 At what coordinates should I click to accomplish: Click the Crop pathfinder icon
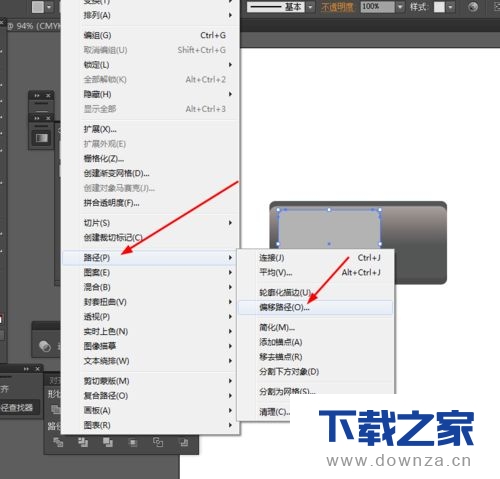coord(133,442)
